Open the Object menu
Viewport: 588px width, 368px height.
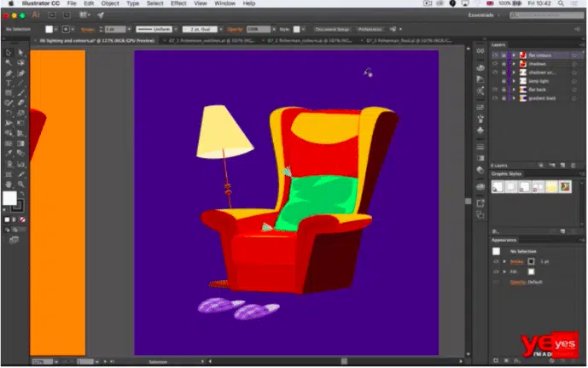click(110, 3)
